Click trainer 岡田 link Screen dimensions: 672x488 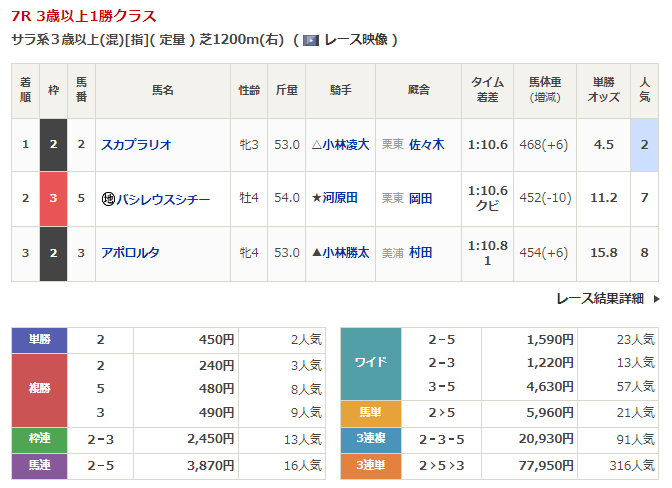point(420,199)
